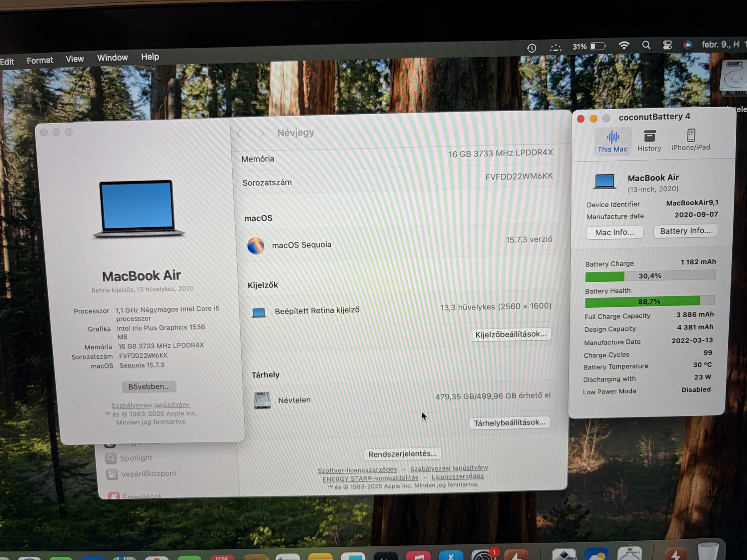Click the battery status icon showing 31%
The height and width of the screenshot is (560, 747).
(589, 46)
